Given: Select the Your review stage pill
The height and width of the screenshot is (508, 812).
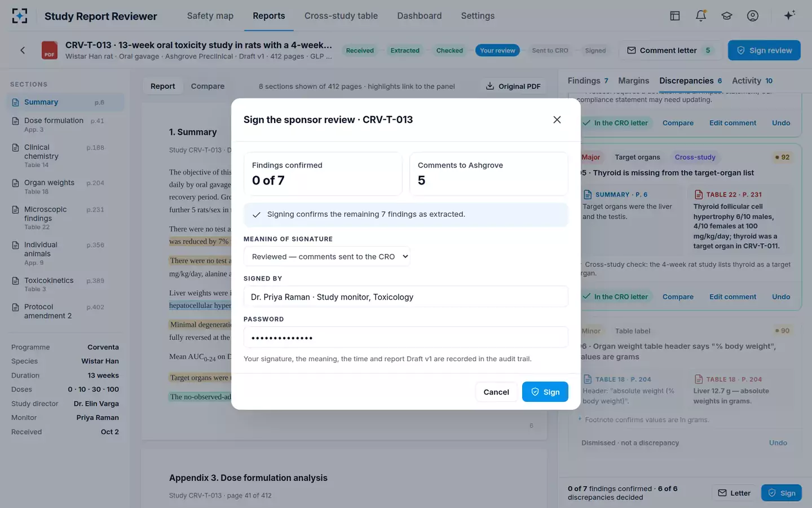Looking at the screenshot, I should [497, 50].
